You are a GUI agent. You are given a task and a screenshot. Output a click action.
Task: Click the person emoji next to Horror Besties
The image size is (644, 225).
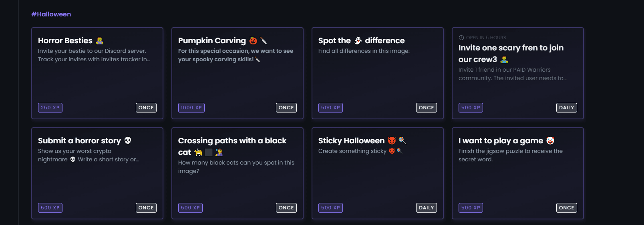point(100,40)
